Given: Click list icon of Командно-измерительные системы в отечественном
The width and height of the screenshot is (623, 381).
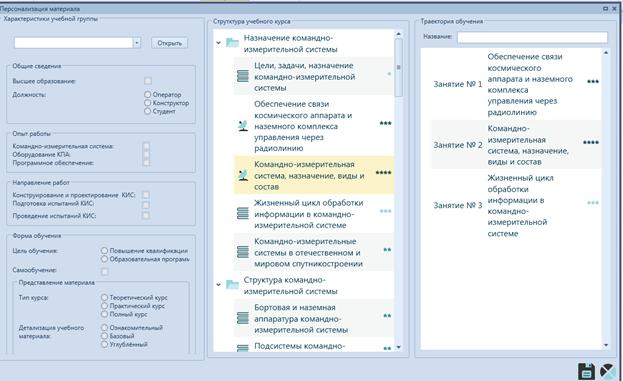Looking at the screenshot, I should (243, 252).
